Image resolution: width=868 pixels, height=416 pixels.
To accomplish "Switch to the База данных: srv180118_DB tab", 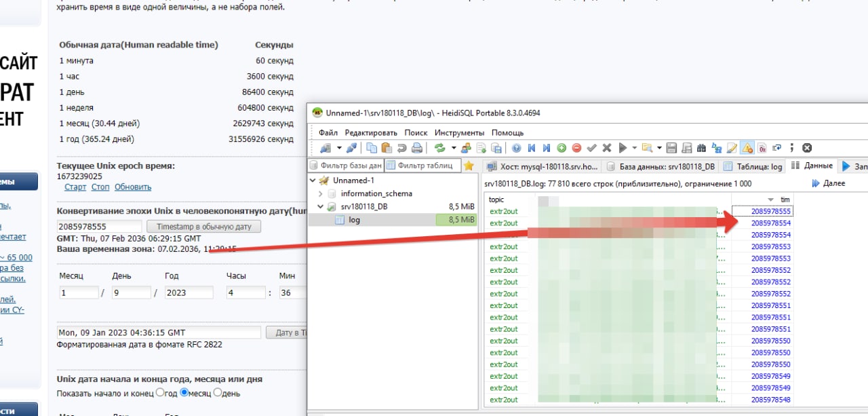I will click(661, 166).
